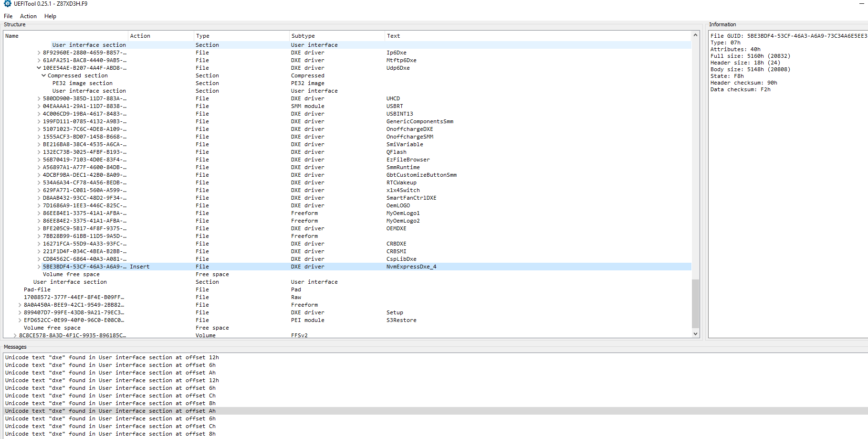
Task: Expand the 61AFA251-8AC8-4440-9AB5 file node
Action: click(x=39, y=61)
